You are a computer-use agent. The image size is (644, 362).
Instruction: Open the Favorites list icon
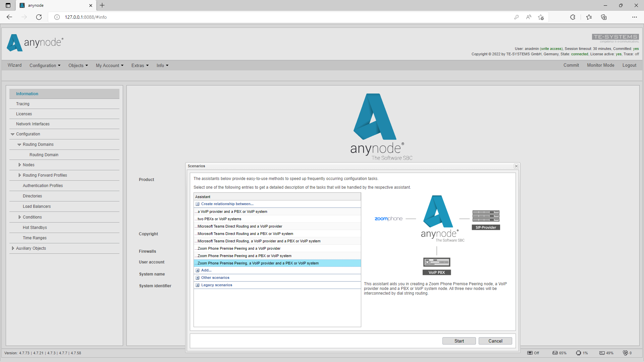[589, 17]
